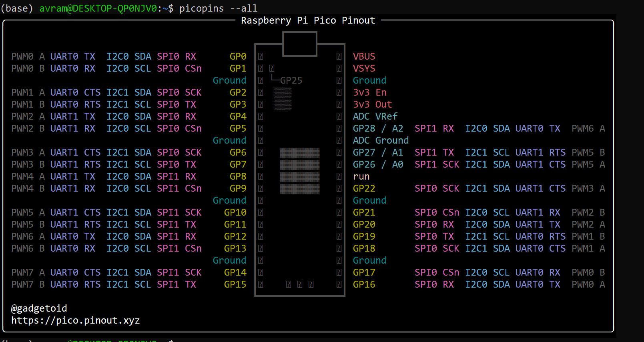Viewport: 644px width, 342px height.
Task: Select the GP5 pin label
Action: point(238,128)
